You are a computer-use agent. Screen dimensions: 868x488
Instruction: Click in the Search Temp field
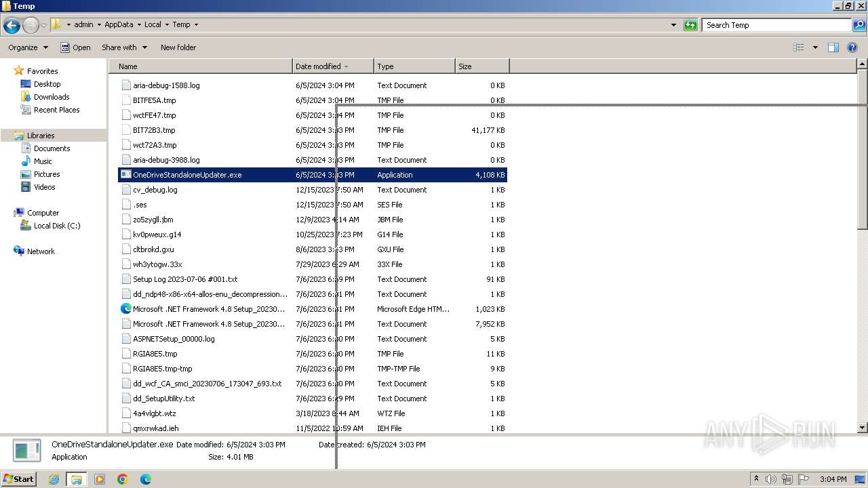pos(777,25)
